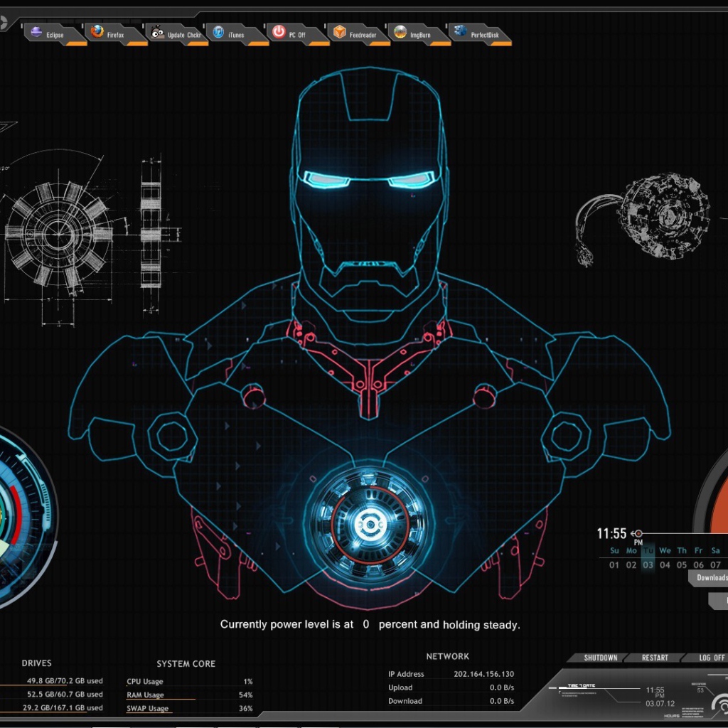The width and height of the screenshot is (728, 728).
Task: Open iTunes from the shortcut bar
Action: click(231, 33)
